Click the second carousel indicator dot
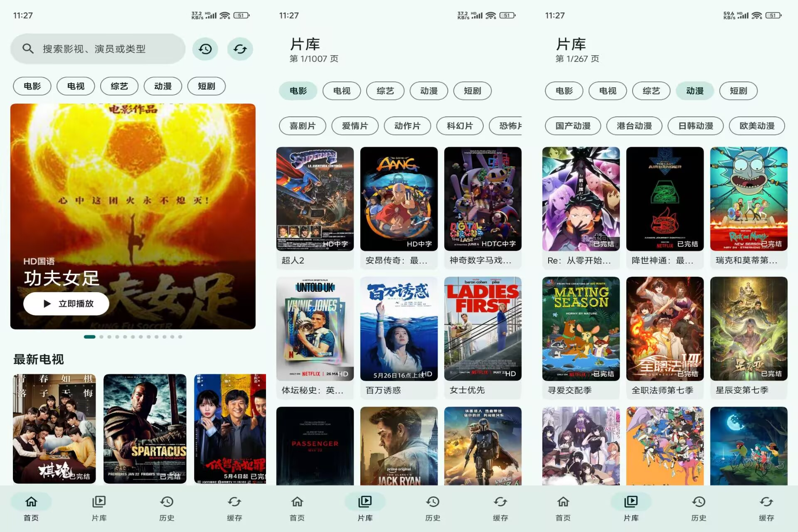Viewport: 798px width, 532px height. pos(101,337)
